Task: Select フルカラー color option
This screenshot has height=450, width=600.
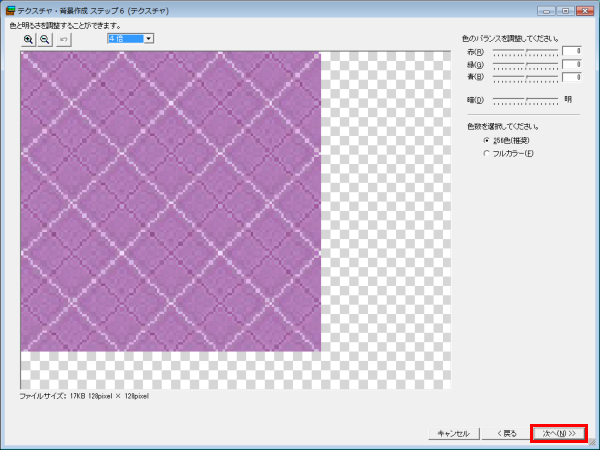Action: (x=487, y=153)
